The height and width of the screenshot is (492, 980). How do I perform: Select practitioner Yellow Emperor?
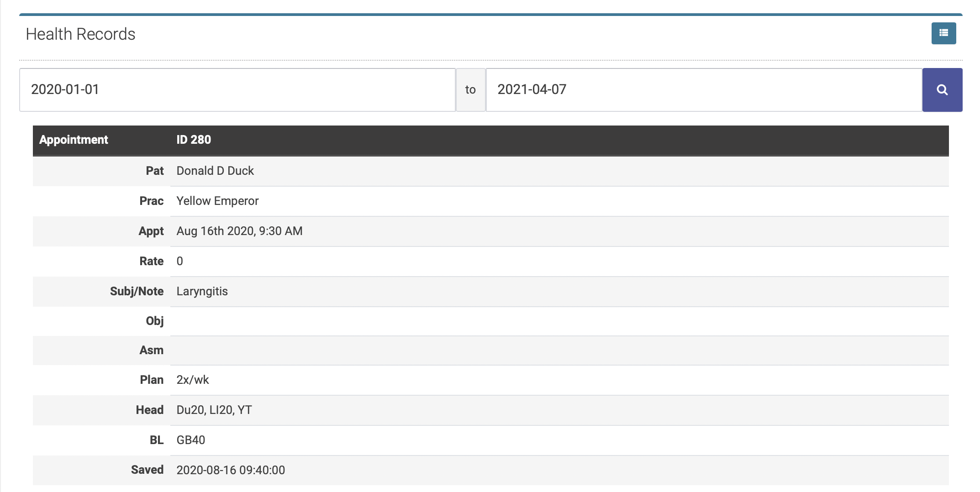coord(217,201)
